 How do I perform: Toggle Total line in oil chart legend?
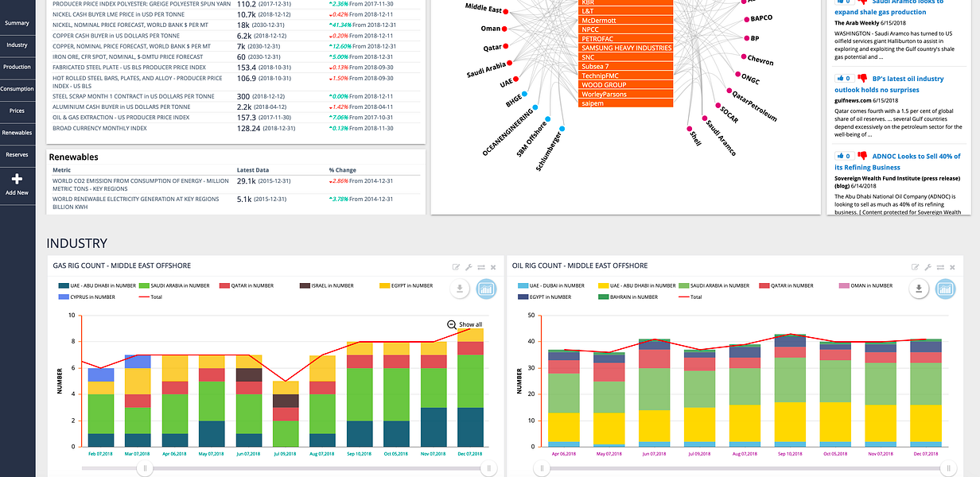[x=690, y=297]
